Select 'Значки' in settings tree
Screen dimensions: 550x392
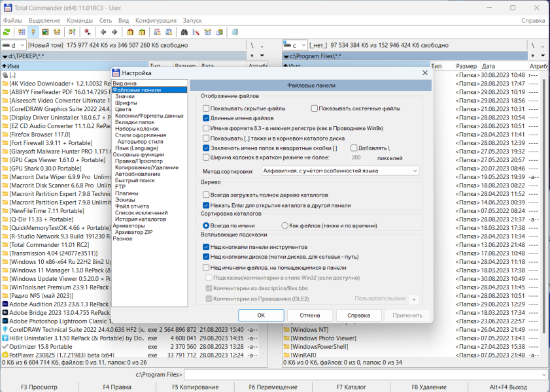125,96
